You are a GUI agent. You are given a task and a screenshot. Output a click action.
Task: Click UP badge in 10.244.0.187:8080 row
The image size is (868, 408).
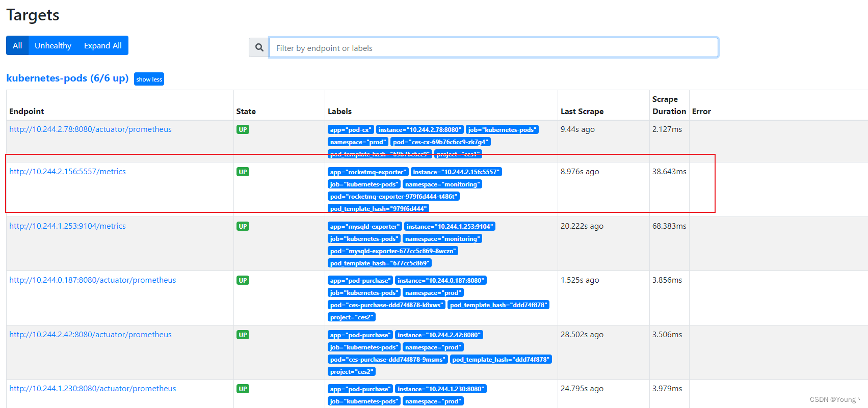[243, 280]
